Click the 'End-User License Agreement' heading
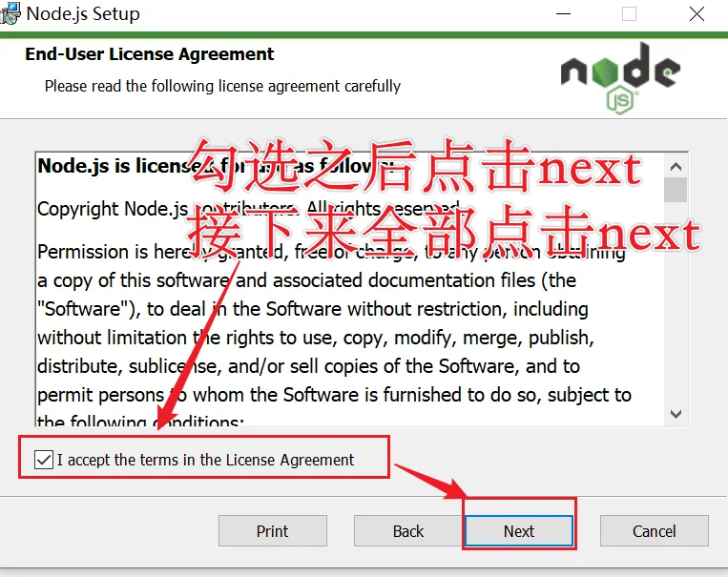 click(x=150, y=54)
